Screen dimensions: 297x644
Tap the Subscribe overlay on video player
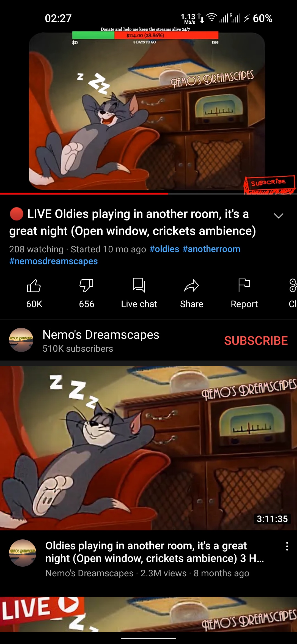coord(269,184)
